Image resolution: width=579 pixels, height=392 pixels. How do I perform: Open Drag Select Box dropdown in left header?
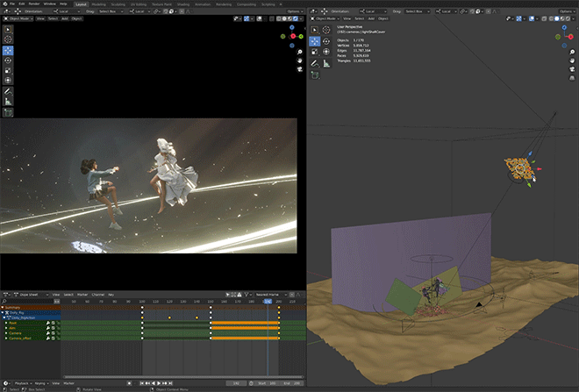coord(110,11)
